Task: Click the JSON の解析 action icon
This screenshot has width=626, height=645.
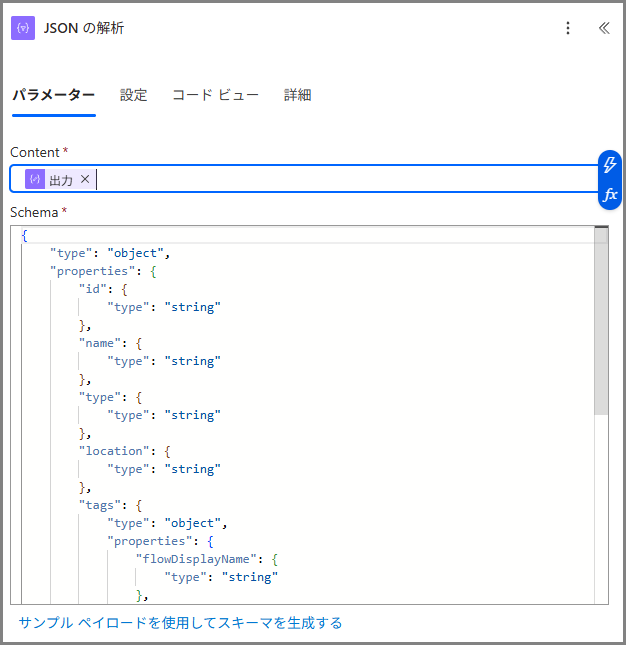Action: 23,28
